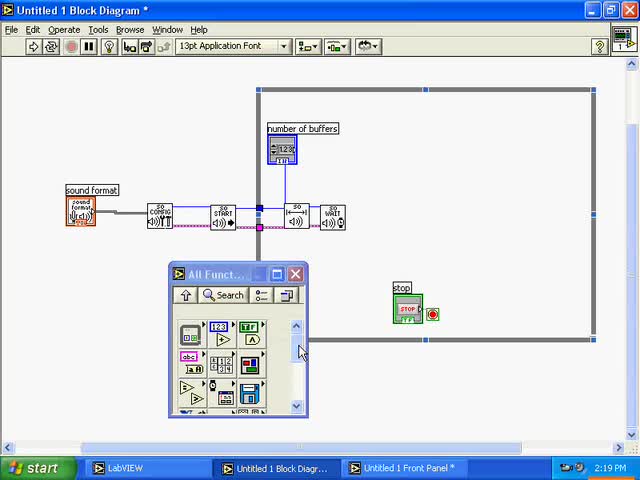The image size is (640, 480).
Task: Select the SO START sound node
Action: [x=223, y=218]
